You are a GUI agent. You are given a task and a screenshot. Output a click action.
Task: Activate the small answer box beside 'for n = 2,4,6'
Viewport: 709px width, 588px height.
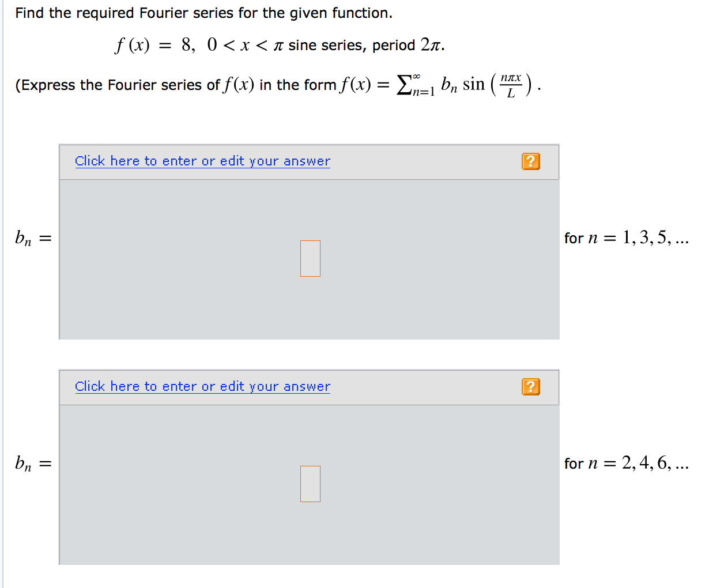(310, 484)
